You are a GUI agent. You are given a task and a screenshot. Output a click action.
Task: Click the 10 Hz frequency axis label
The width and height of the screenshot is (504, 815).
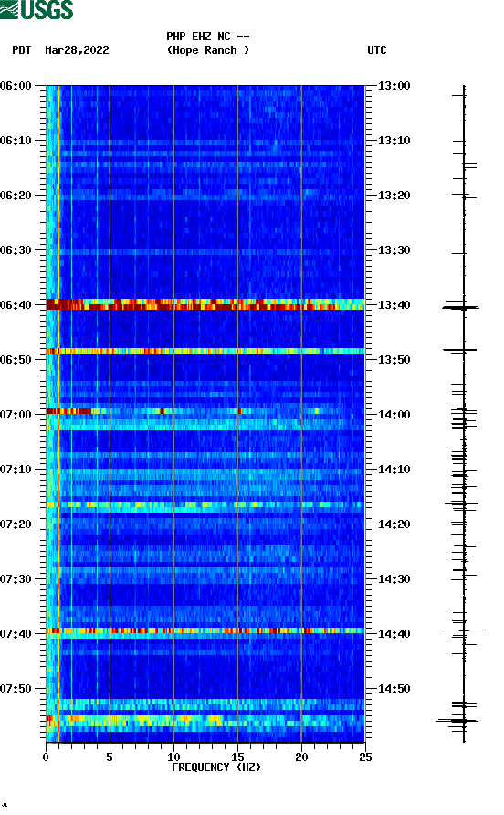pyautogui.click(x=173, y=757)
